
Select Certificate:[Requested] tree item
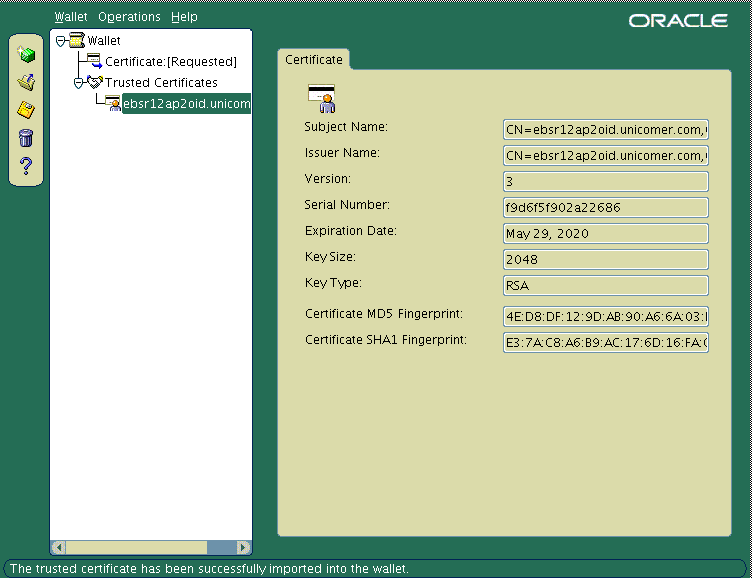pos(171,61)
